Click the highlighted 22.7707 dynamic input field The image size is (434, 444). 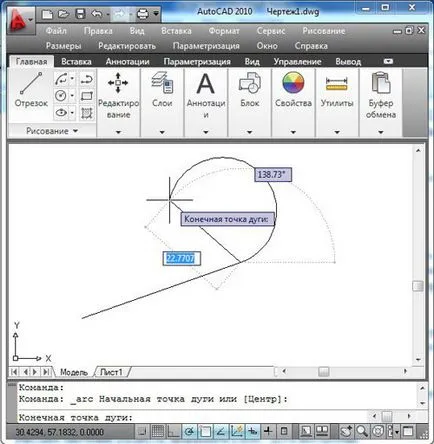[182, 258]
